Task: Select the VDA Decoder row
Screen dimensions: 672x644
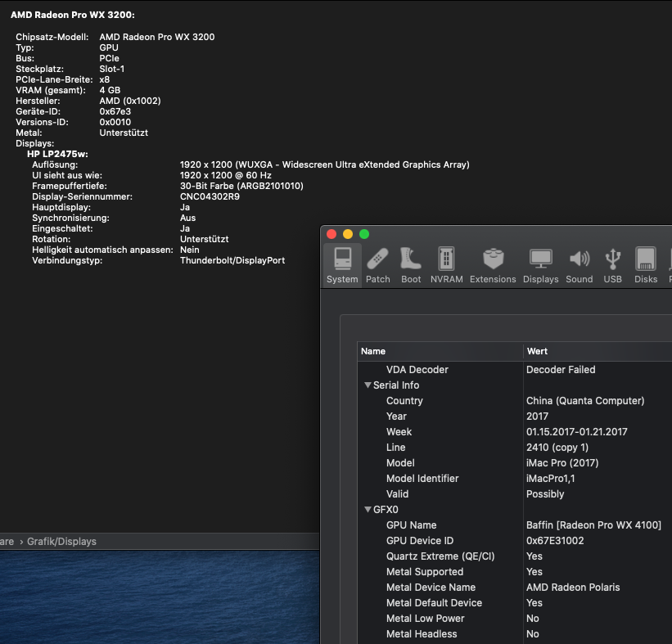Action: click(417, 370)
